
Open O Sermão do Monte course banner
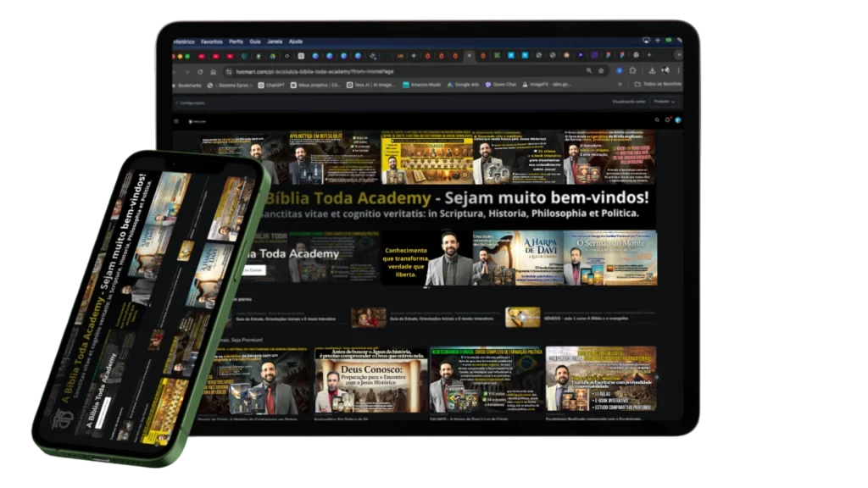click(610, 258)
